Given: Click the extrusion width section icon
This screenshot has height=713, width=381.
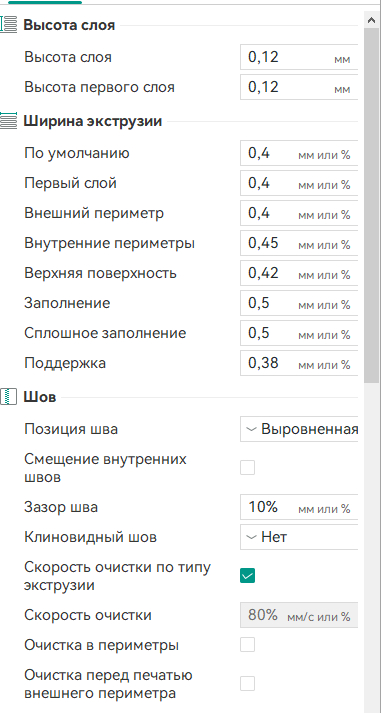Looking at the screenshot, I should tap(9, 121).
